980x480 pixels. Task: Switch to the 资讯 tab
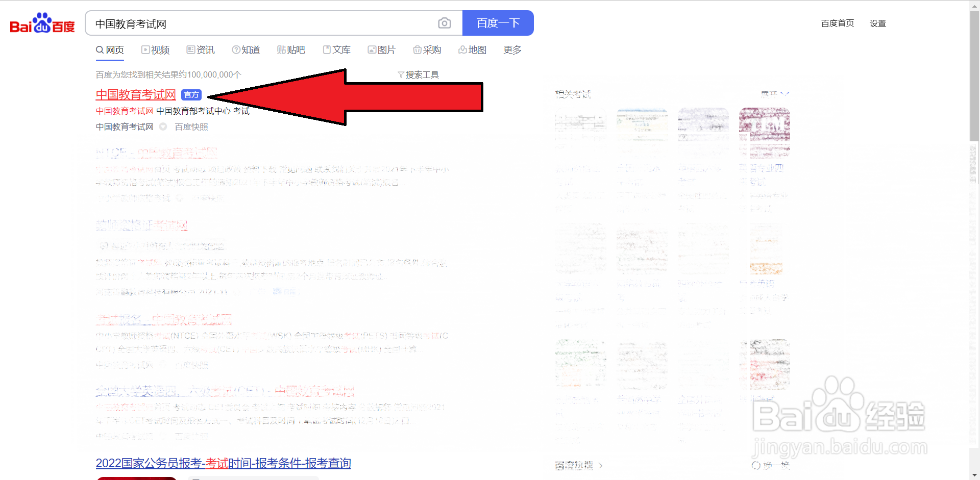(201, 50)
